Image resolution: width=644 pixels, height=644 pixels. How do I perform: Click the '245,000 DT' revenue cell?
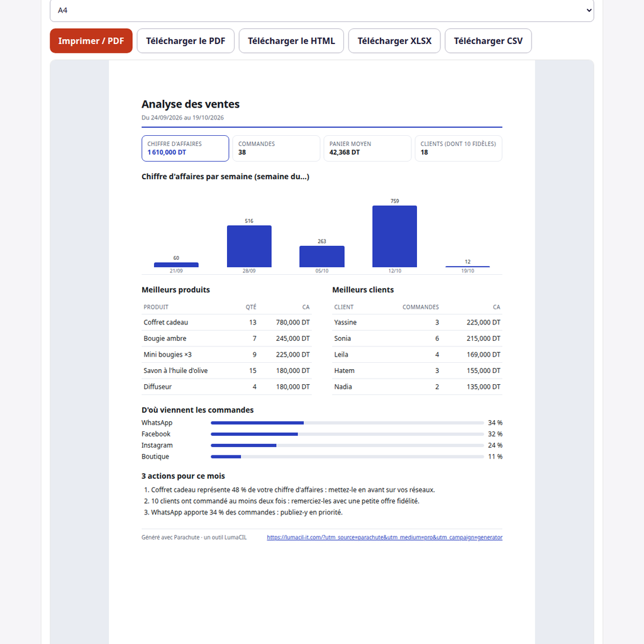click(293, 338)
